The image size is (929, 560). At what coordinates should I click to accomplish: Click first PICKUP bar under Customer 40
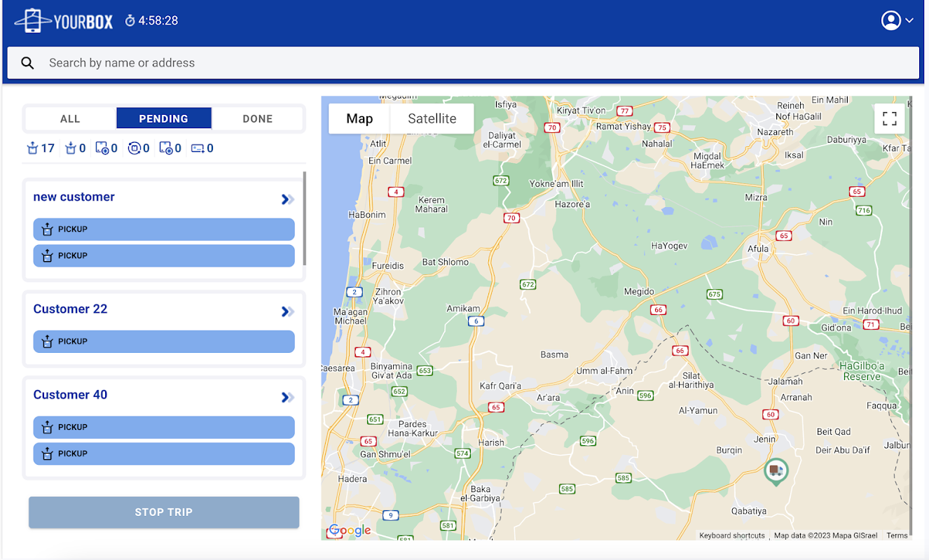point(164,427)
